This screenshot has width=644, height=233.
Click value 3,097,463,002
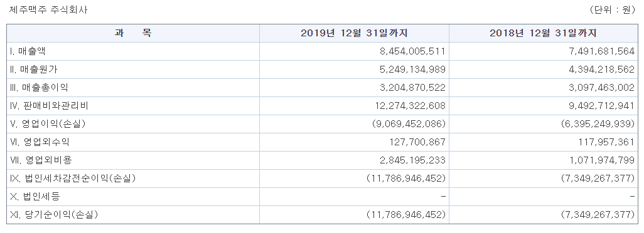point(602,88)
